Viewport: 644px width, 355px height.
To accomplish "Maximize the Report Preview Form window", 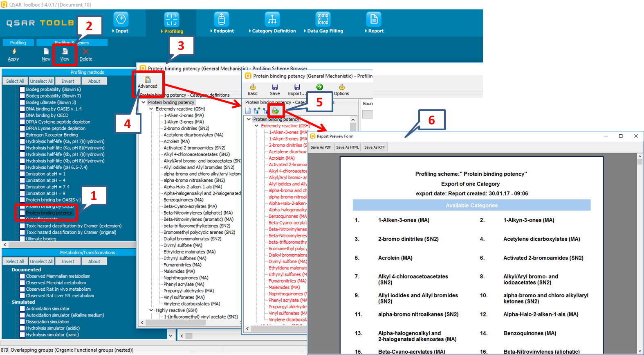I will click(621, 136).
